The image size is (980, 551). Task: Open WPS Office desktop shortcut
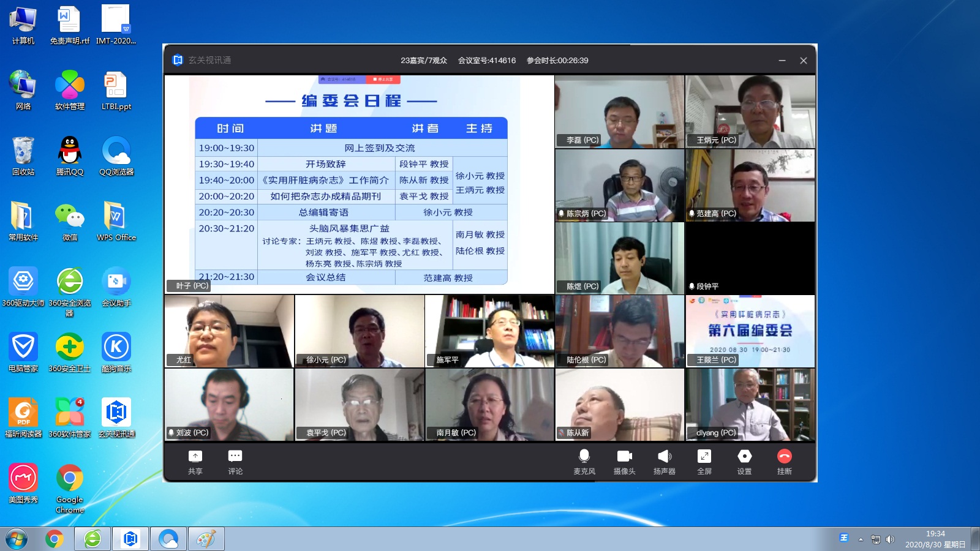(x=116, y=221)
